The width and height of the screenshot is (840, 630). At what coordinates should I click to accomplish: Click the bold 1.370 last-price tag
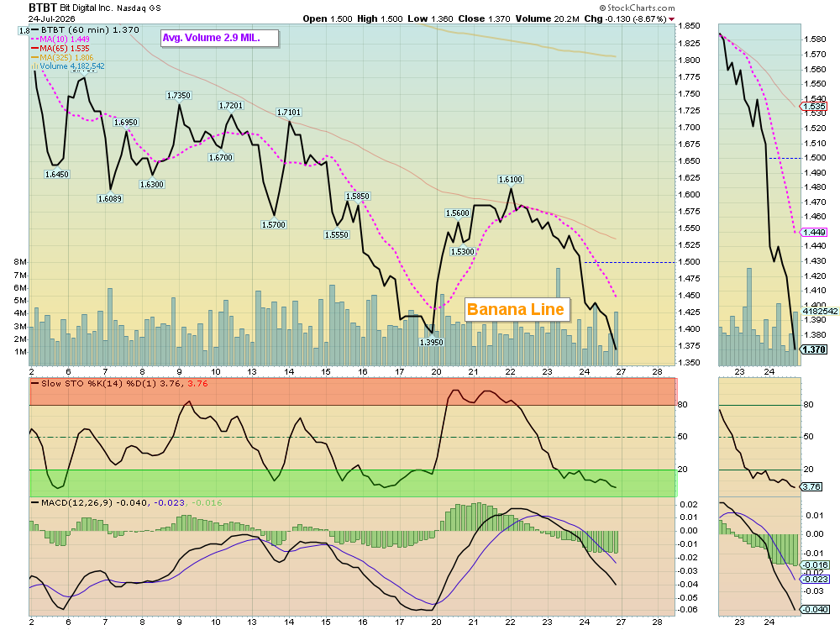814,349
